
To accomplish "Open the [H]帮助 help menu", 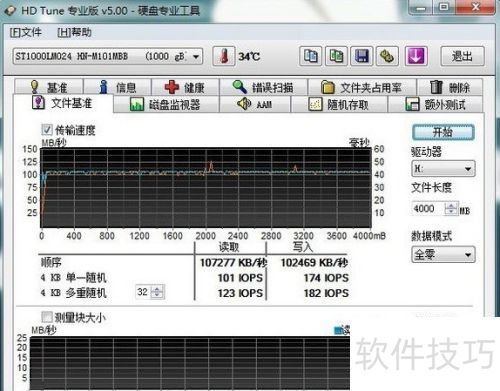I will pos(74,32).
